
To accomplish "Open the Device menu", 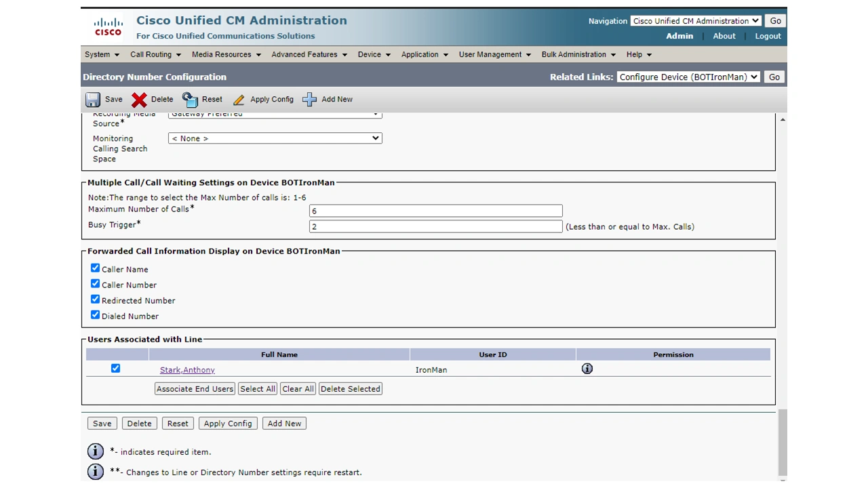I will (374, 54).
